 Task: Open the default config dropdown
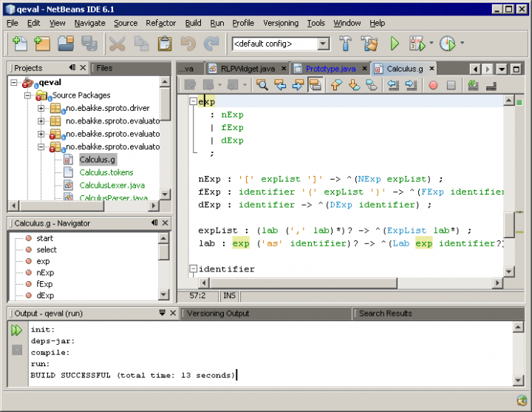323,44
